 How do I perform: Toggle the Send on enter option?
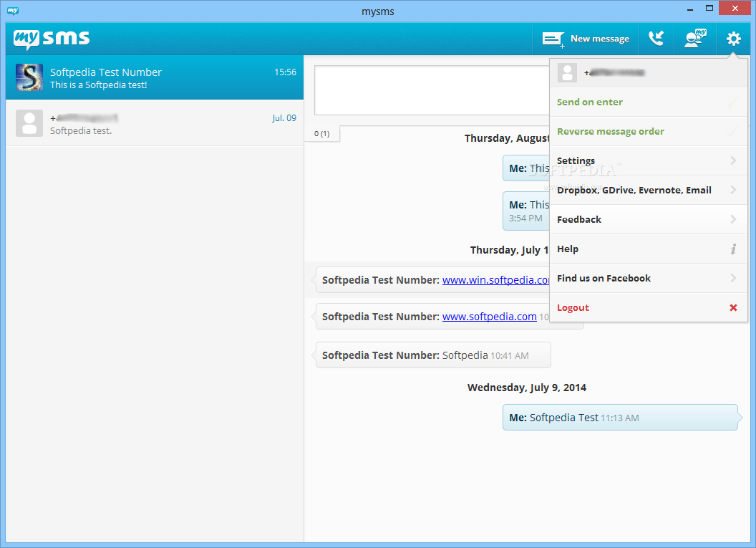tap(649, 102)
